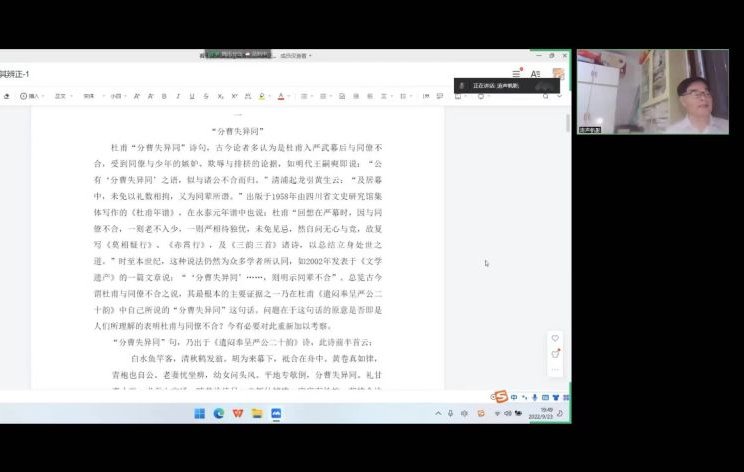Click the Windows Start button

click(200, 413)
